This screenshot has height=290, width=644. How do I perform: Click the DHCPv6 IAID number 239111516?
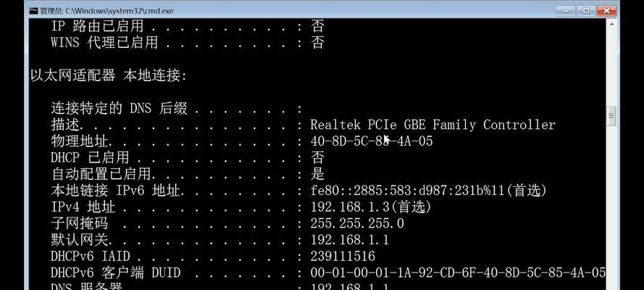343,257
